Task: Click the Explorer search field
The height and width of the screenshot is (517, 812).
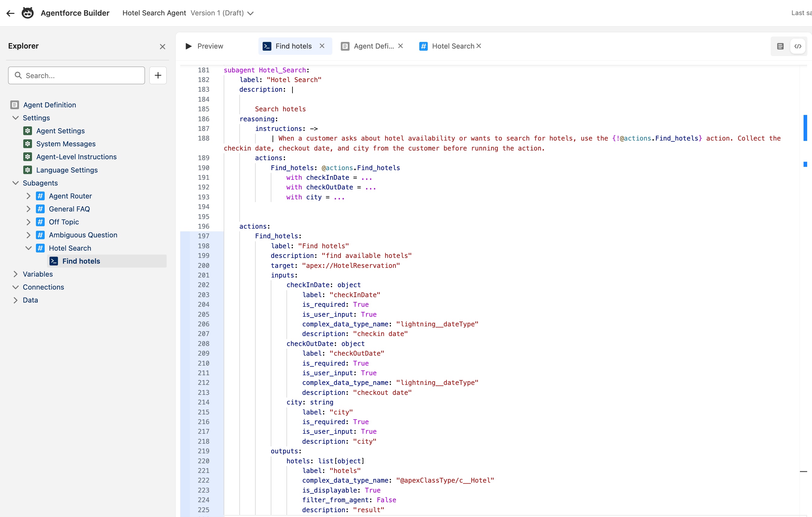Action: click(x=77, y=75)
